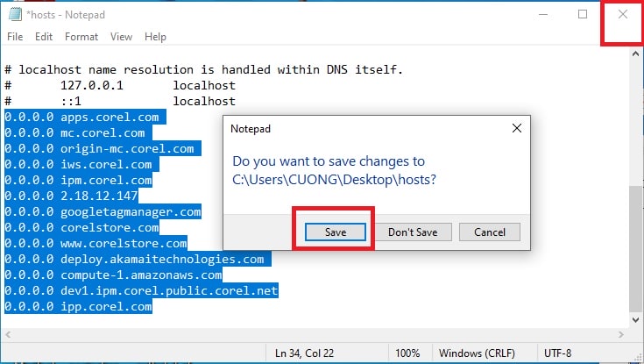Viewport: 644px width, 364px height.
Task: Open the File menu
Action: [15, 37]
